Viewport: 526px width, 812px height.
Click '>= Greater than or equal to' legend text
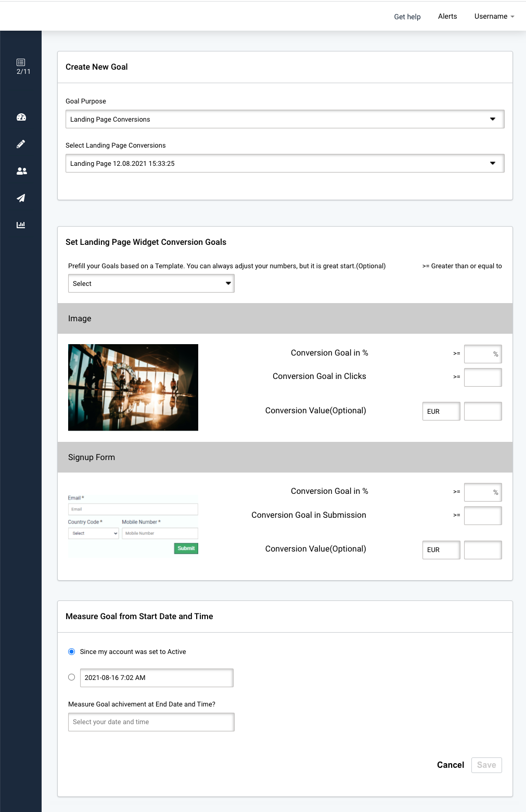(x=462, y=266)
